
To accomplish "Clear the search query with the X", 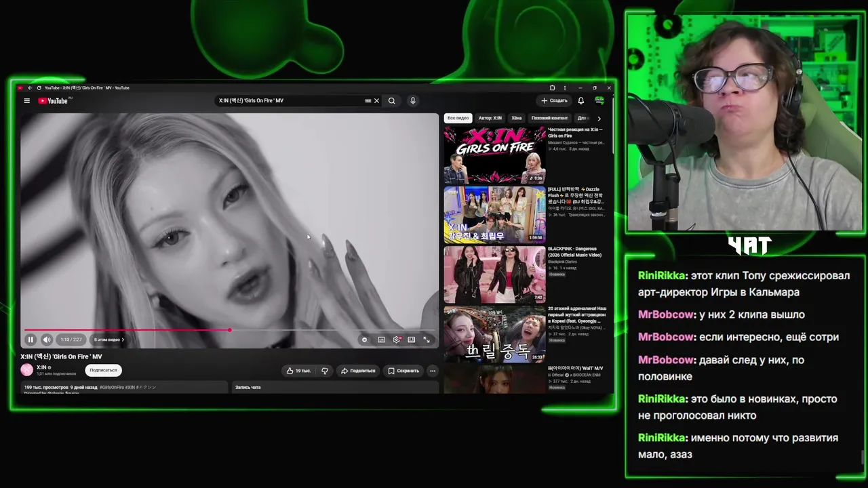I will coord(376,101).
